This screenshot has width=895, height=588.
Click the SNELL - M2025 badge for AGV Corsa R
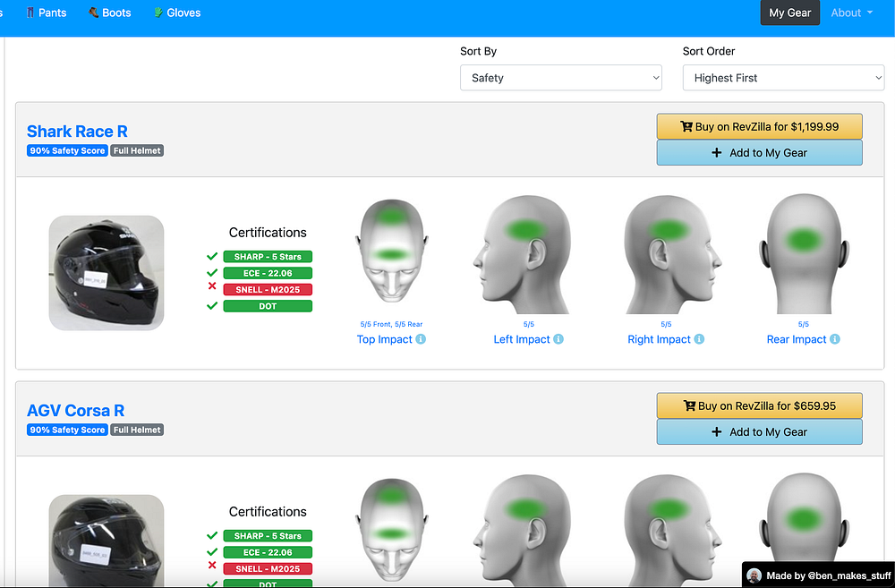268,568
